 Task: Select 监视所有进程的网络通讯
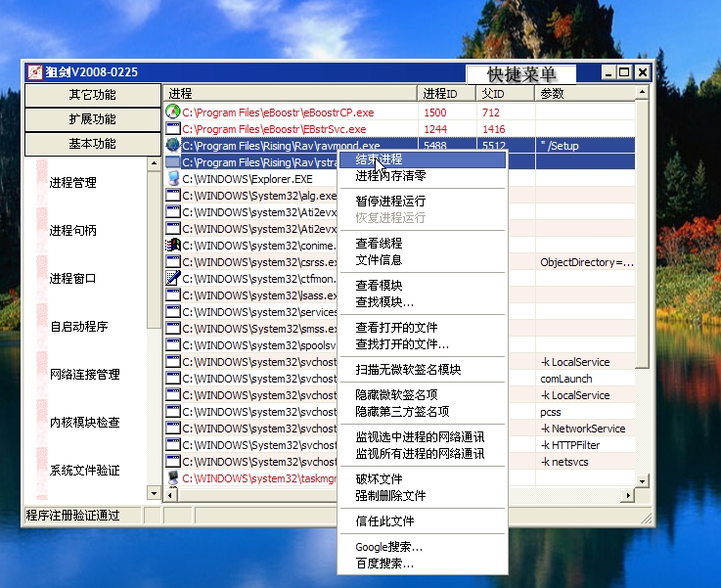pyautogui.click(x=423, y=454)
